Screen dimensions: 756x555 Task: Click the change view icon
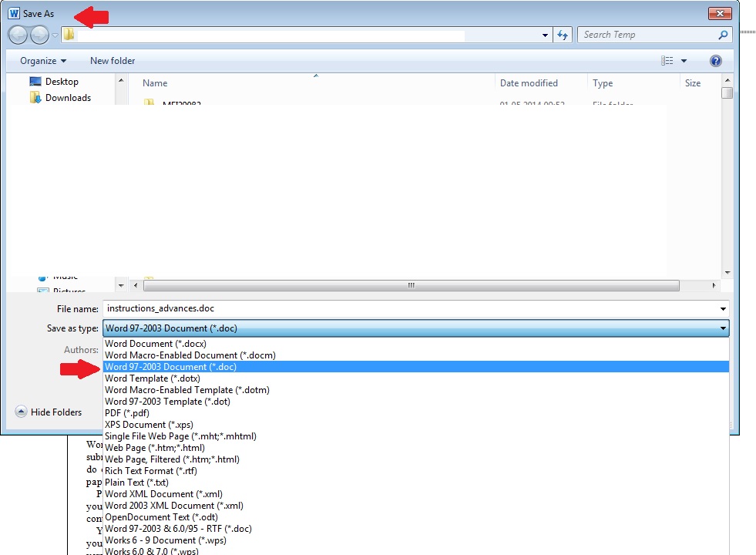(x=667, y=61)
